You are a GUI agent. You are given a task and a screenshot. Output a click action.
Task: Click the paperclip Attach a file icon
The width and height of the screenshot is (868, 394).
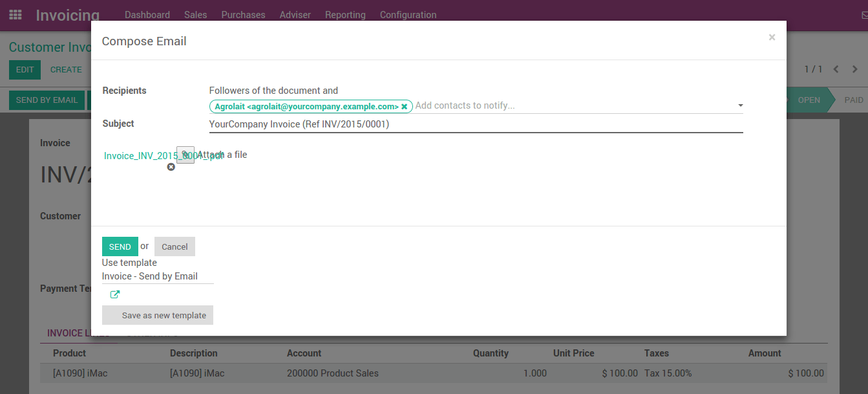(x=185, y=155)
